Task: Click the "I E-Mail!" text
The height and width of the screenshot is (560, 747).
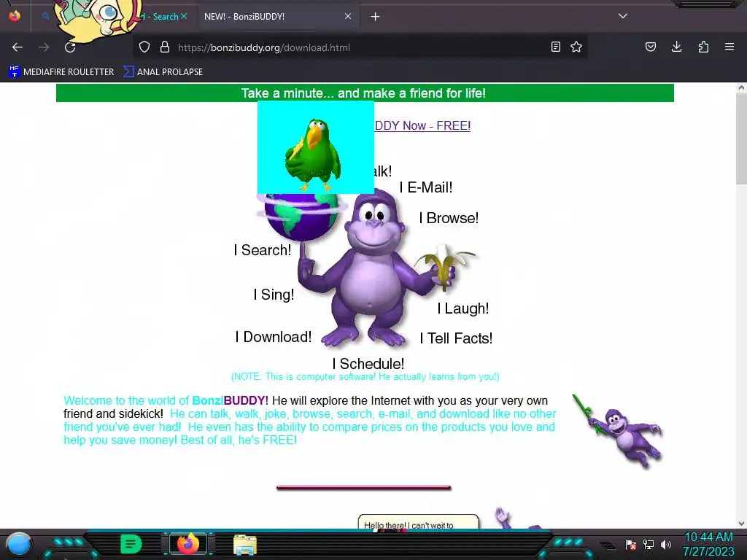Action: [426, 187]
